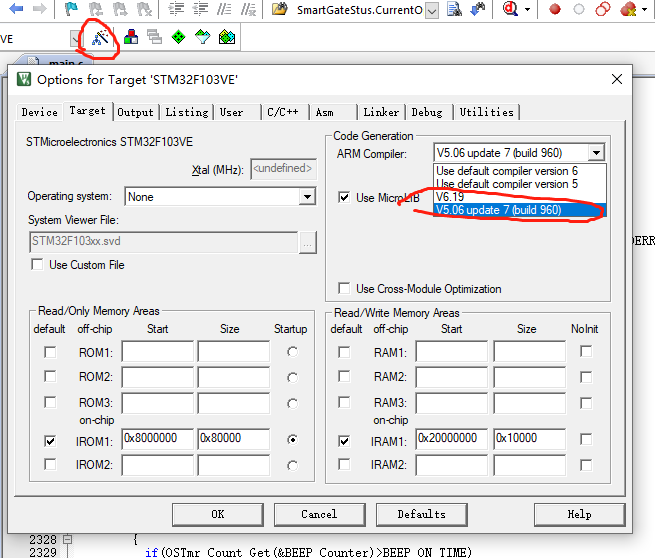Image resolution: width=655 pixels, height=558 pixels.
Task: Check the ROM1 default checkbox
Action: [x=50, y=352]
